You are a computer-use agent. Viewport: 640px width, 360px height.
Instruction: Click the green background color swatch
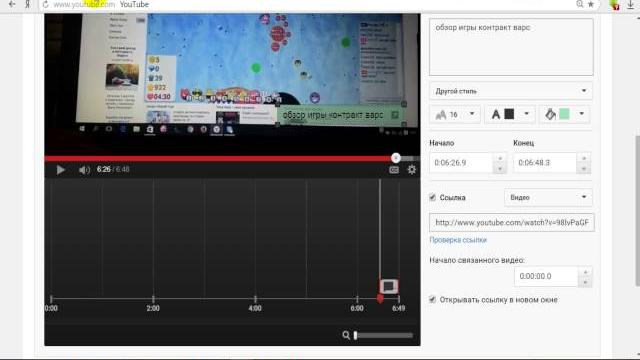click(x=564, y=114)
